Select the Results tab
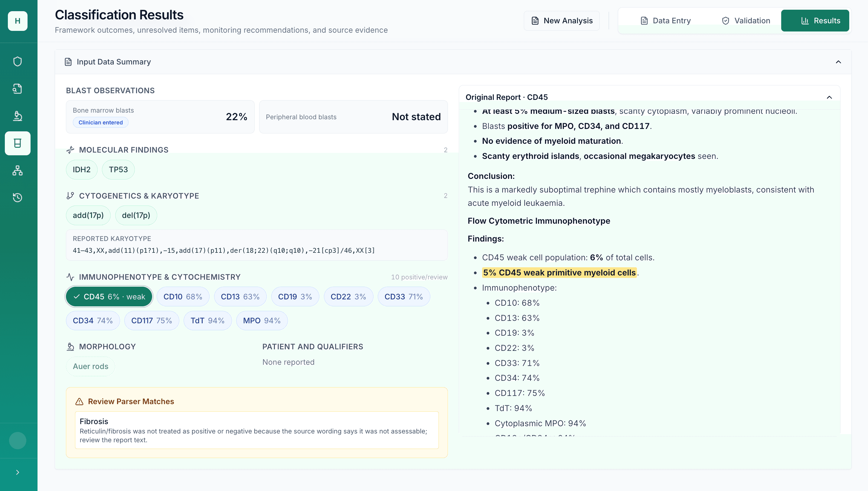The height and width of the screenshot is (491, 868). [x=815, y=21]
